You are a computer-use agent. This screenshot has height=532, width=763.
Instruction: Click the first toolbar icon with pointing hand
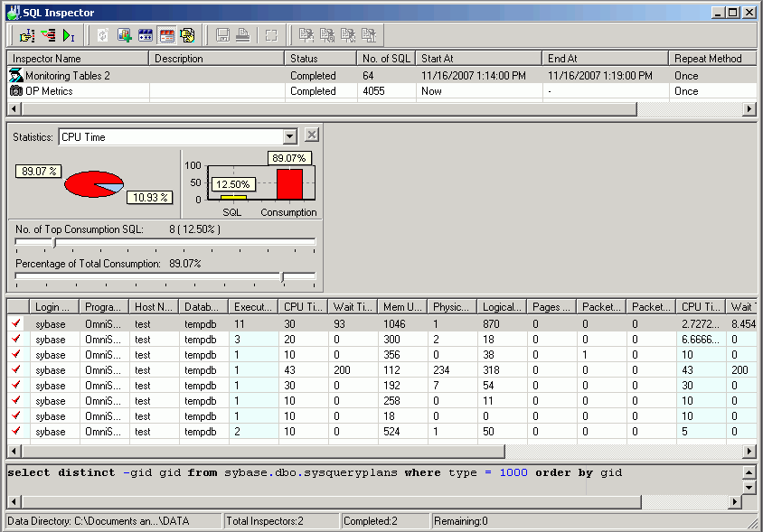point(26,35)
